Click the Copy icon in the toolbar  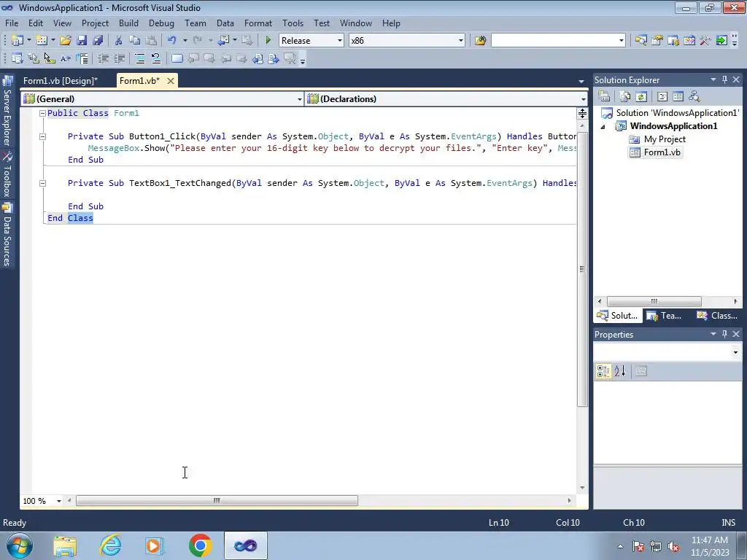(x=135, y=41)
